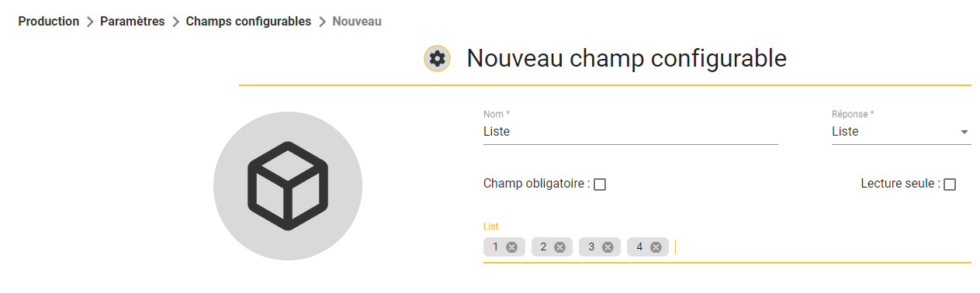The height and width of the screenshot is (293, 980).
Task: Open the Réponse field showing Liste
Action: click(x=902, y=132)
